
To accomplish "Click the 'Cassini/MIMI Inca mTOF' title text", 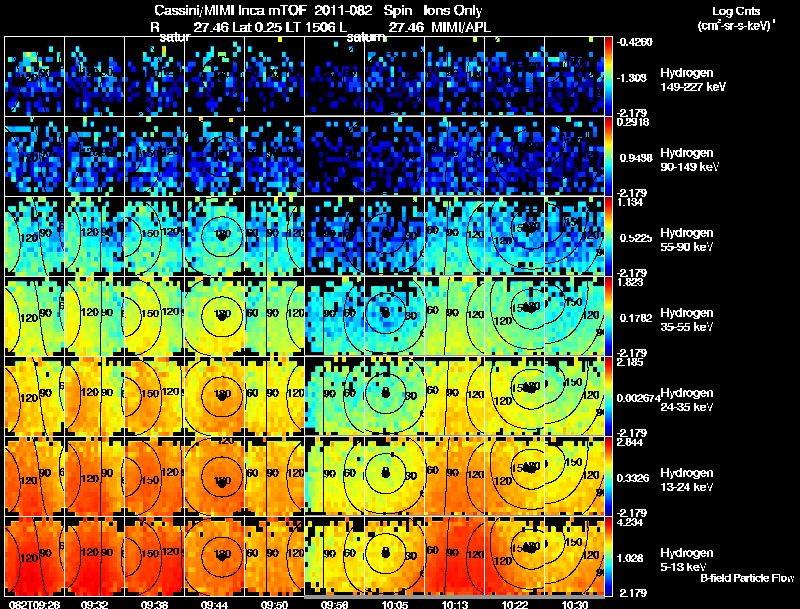I will [230, 10].
